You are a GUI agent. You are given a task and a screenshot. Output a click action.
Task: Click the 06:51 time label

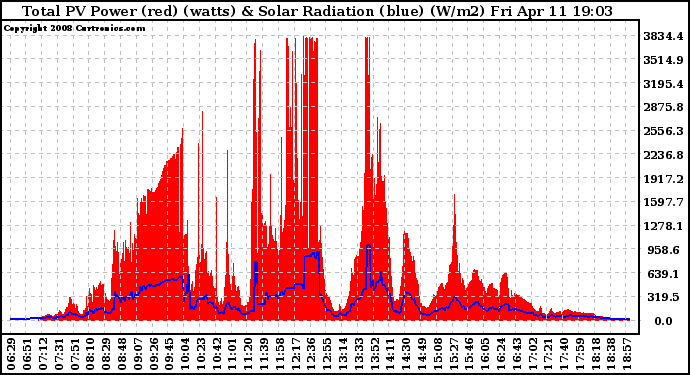pos(27,354)
